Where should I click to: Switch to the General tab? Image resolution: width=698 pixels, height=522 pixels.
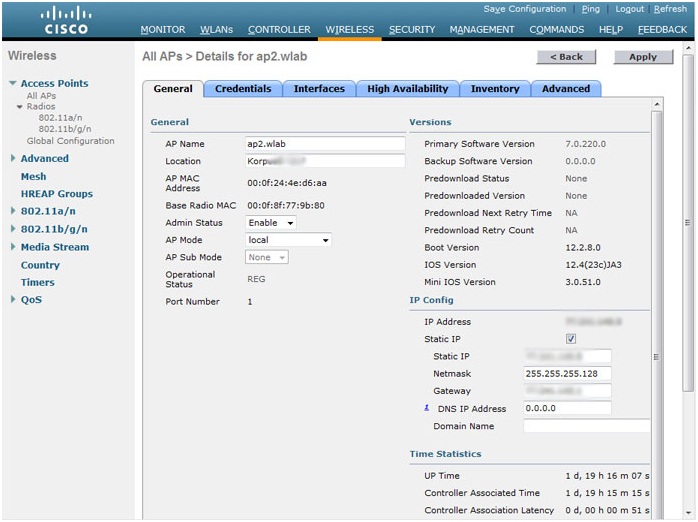pos(173,89)
